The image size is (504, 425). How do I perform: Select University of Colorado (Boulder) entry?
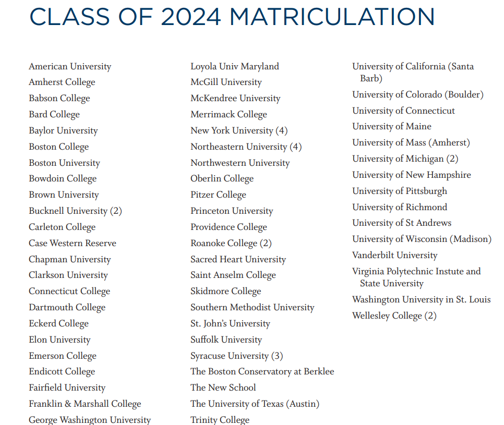point(418,95)
